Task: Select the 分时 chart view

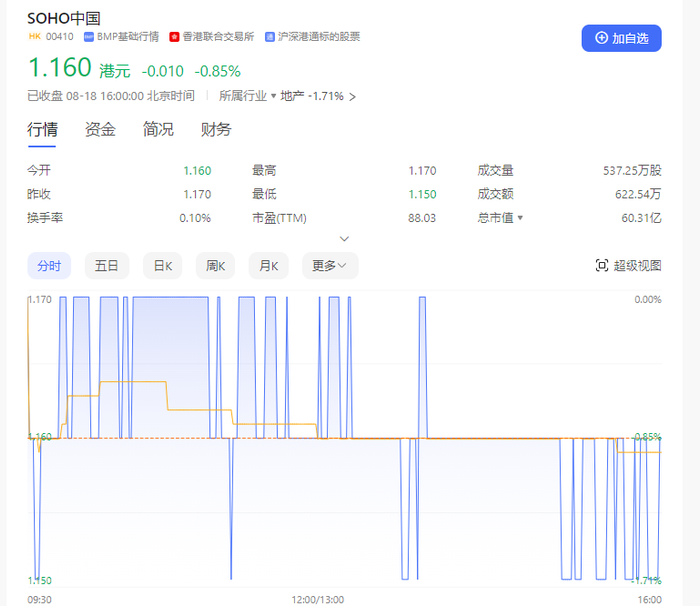Action: [49, 266]
